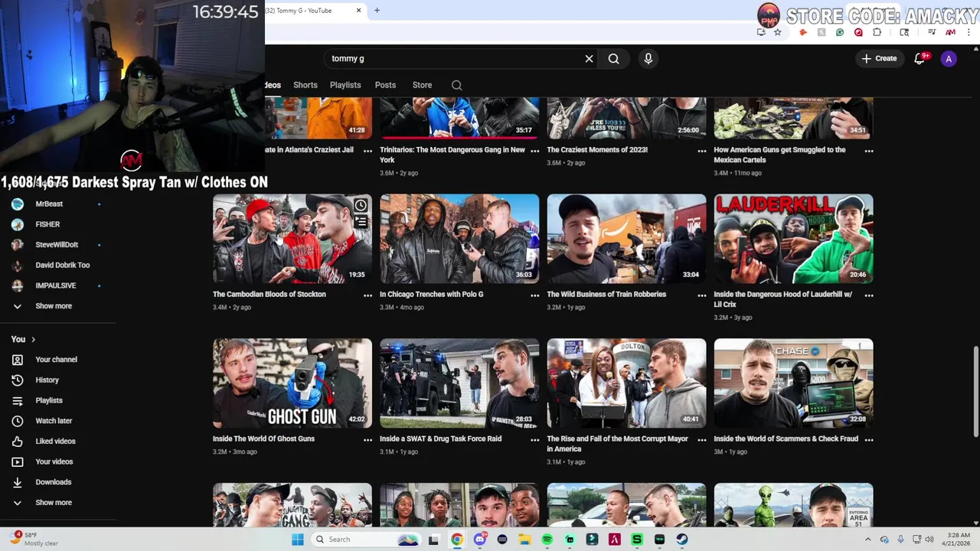Open options menu for Inside The World Of Ghost Guns
The height and width of the screenshot is (551, 980).
click(367, 440)
